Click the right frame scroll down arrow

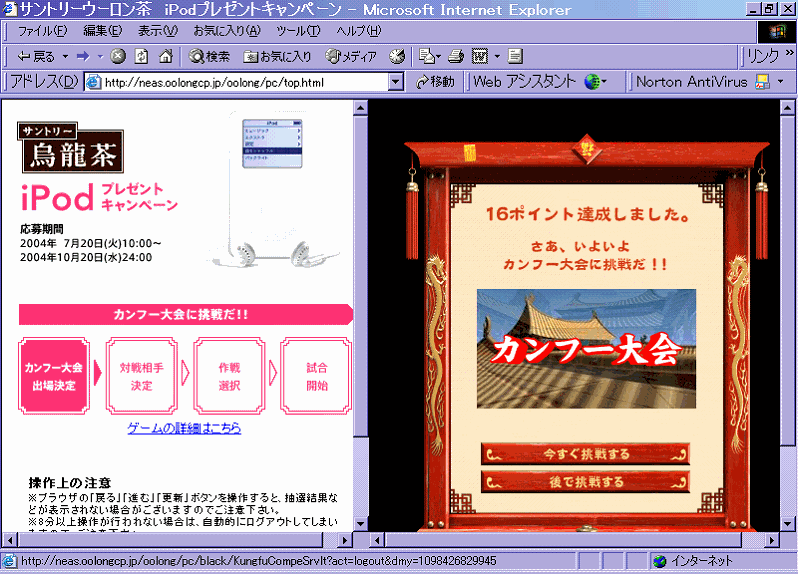(787, 524)
